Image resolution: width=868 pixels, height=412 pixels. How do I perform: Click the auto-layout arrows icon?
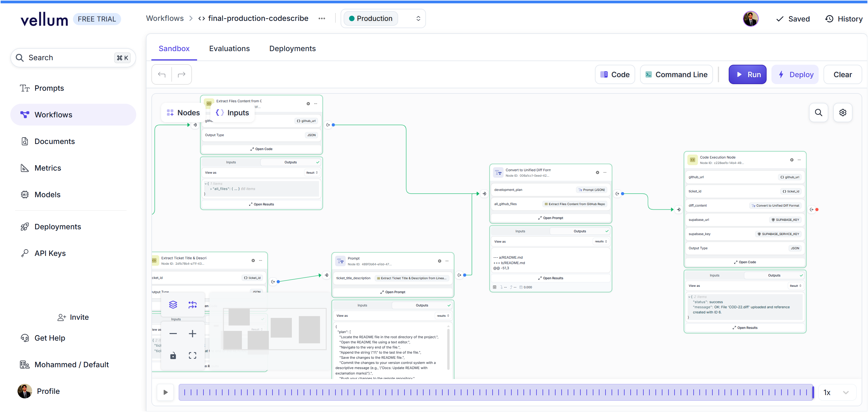193,305
